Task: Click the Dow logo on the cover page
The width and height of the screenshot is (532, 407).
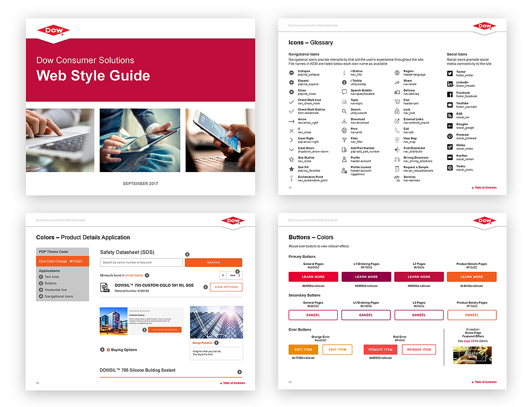Action: [x=54, y=30]
